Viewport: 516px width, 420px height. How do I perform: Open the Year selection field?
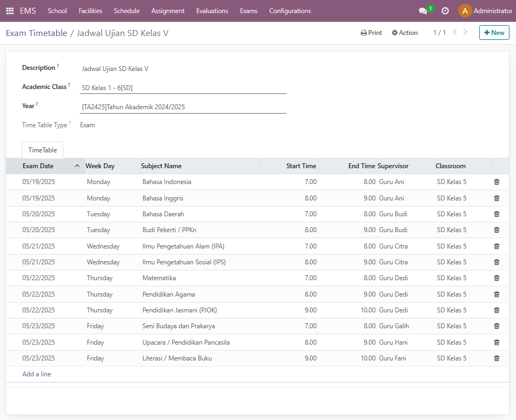tap(183, 107)
